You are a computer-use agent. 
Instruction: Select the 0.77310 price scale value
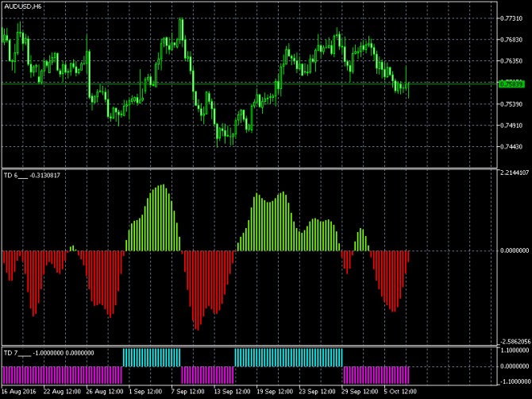(x=511, y=18)
